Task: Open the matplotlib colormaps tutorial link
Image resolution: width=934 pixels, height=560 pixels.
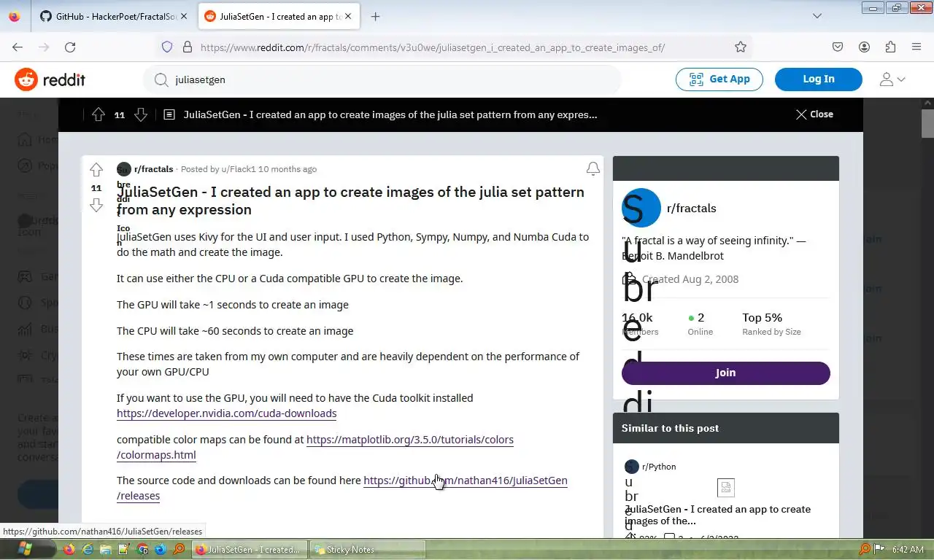Action: pyautogui.click(x=410, y=440)
